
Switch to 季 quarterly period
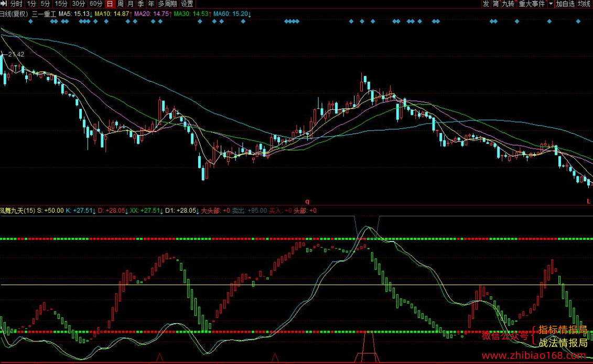141,4
